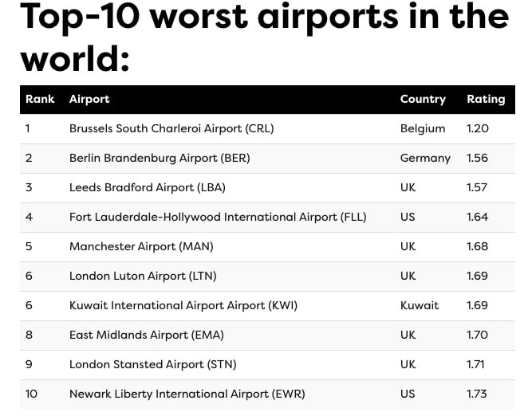The image size is (528, 420).
Task: Click the Belgium country cell
Action: click(423, 128)
